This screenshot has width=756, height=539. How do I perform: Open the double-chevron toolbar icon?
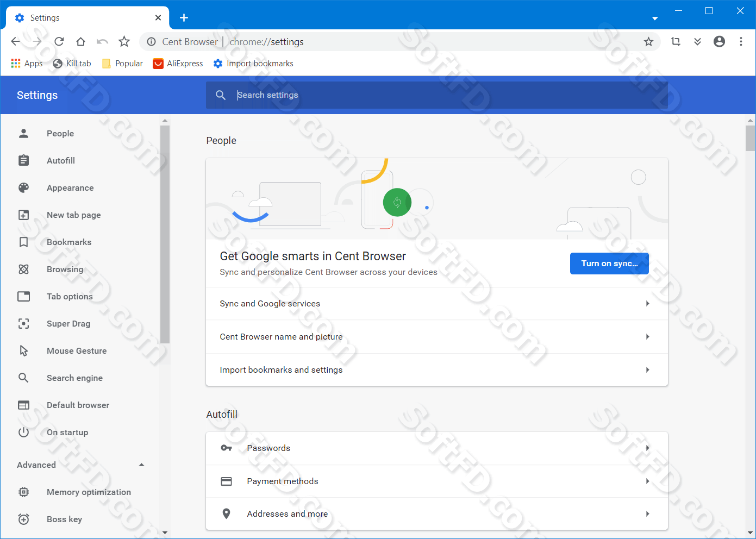click(697, 42)
